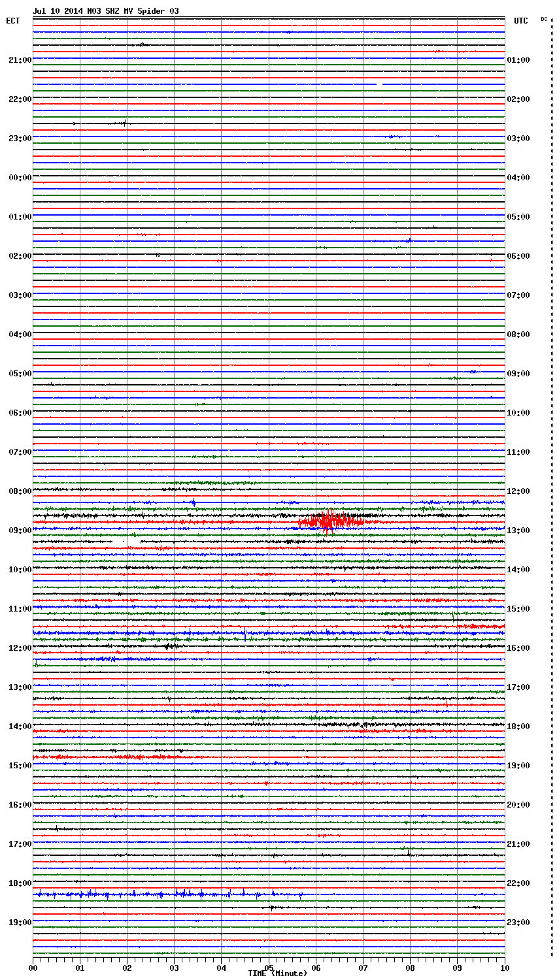Select the ECT 11:00 hour label
The image size is (557, 980).
tap(20, 609)
